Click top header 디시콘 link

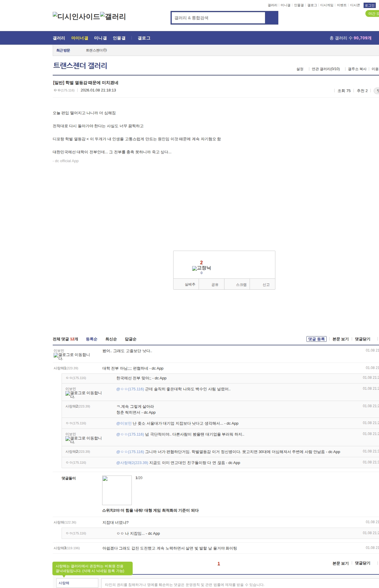355,5
